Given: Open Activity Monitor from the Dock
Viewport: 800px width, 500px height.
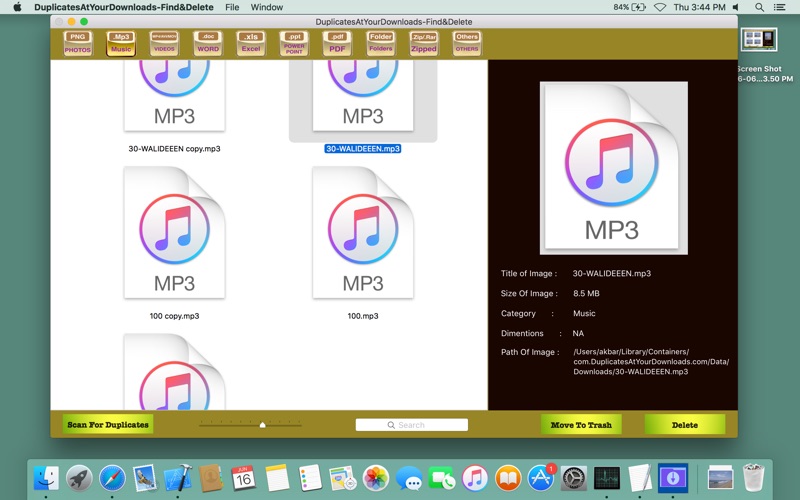Looking at the screenshot, I should [x=607, y=479].
